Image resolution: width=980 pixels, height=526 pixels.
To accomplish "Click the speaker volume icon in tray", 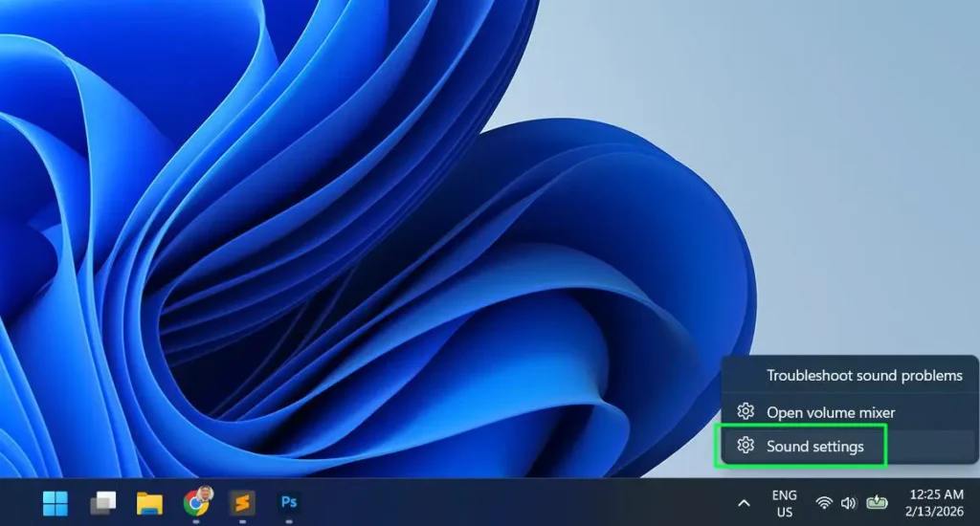I will point(848,503).
